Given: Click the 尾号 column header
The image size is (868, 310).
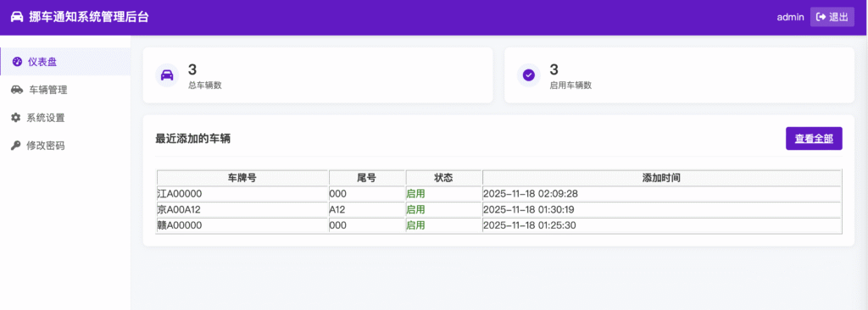Looking at the screenshot, I should coord(367,178).
